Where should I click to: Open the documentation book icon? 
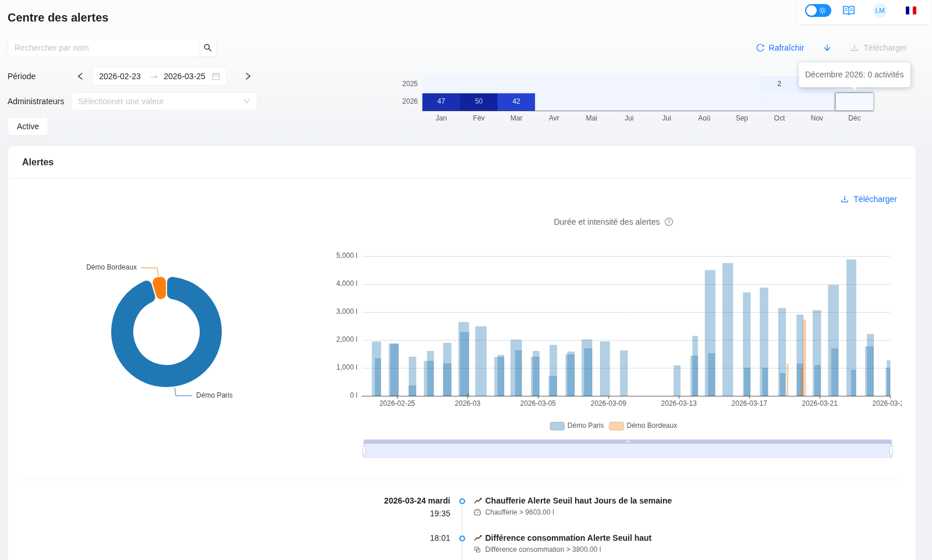click(848, 10)
